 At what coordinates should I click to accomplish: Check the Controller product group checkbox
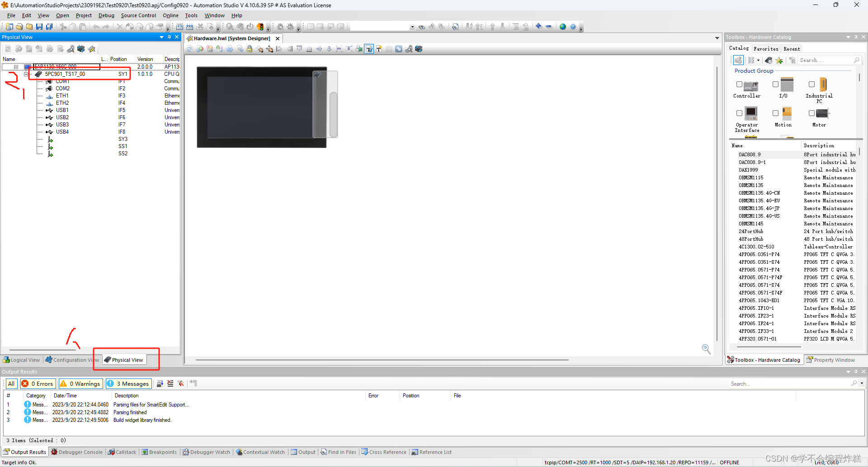coord(739,84)
